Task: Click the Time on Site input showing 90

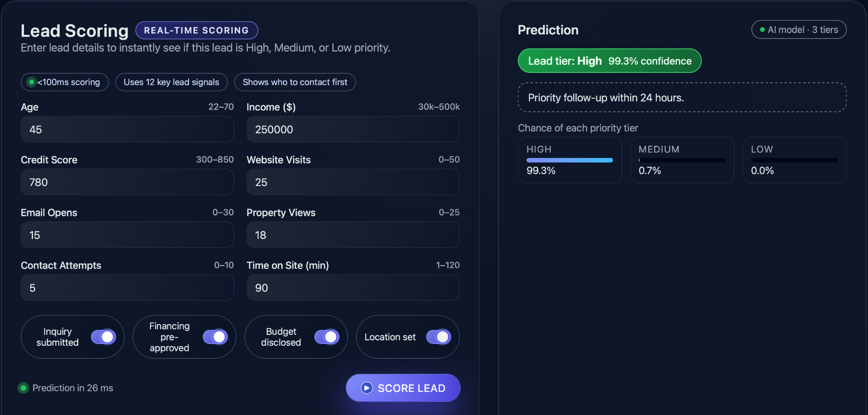Action: [353, 287]
